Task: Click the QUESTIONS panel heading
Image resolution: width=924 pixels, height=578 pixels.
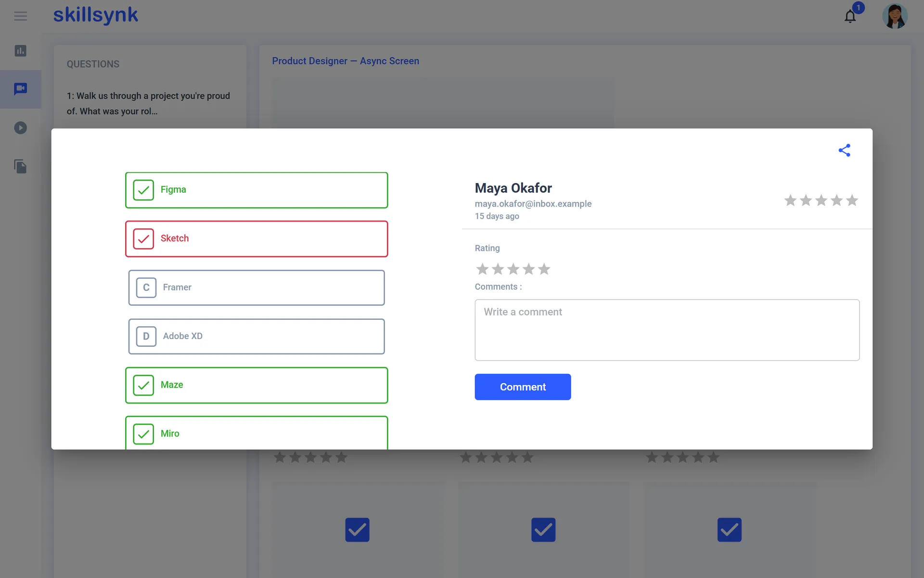Action: coord(93,64)
